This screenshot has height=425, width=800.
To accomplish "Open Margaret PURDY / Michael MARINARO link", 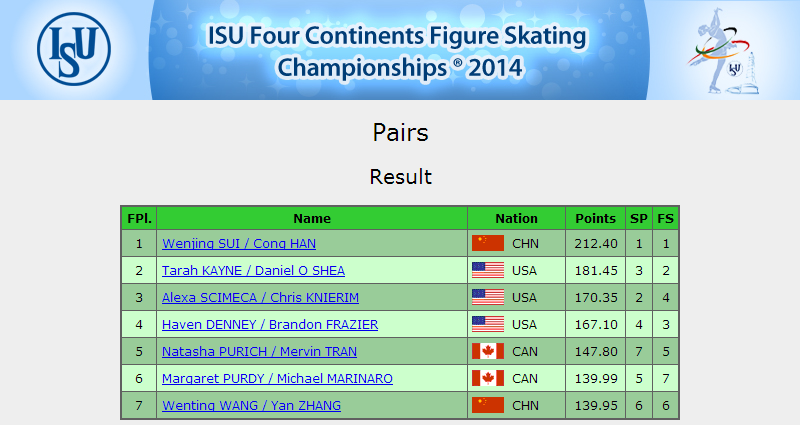I will [x=277, y=379].
